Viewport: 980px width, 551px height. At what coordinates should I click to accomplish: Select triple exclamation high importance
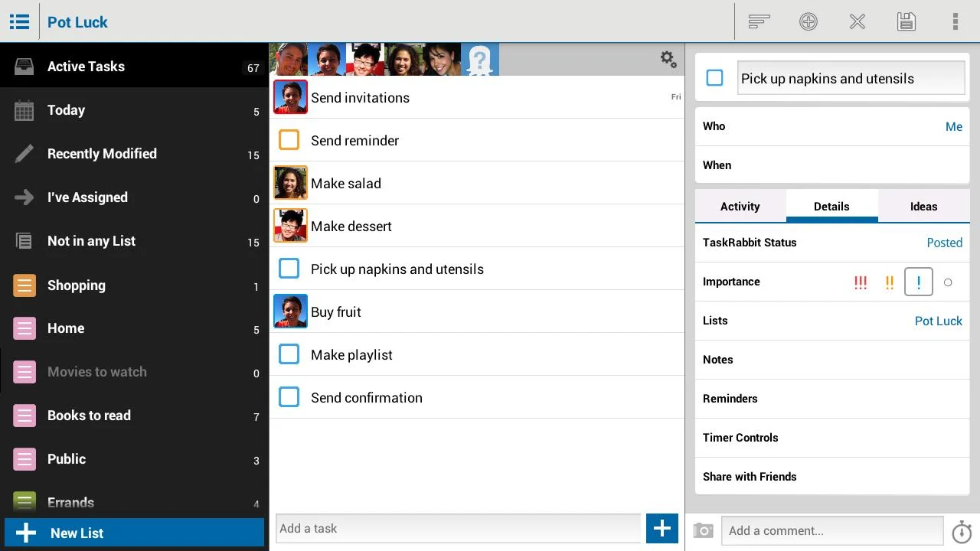pyautogui.click(x=861, y=282)
